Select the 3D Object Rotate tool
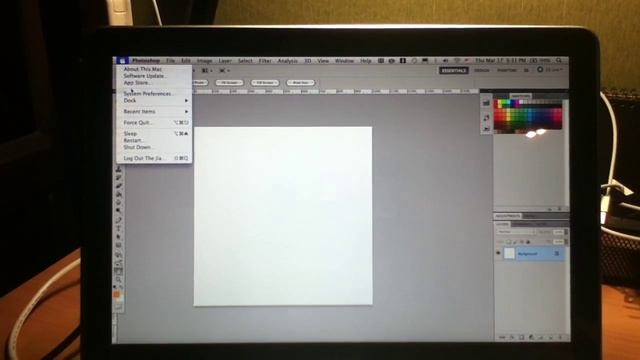 (x=118, y=255)
